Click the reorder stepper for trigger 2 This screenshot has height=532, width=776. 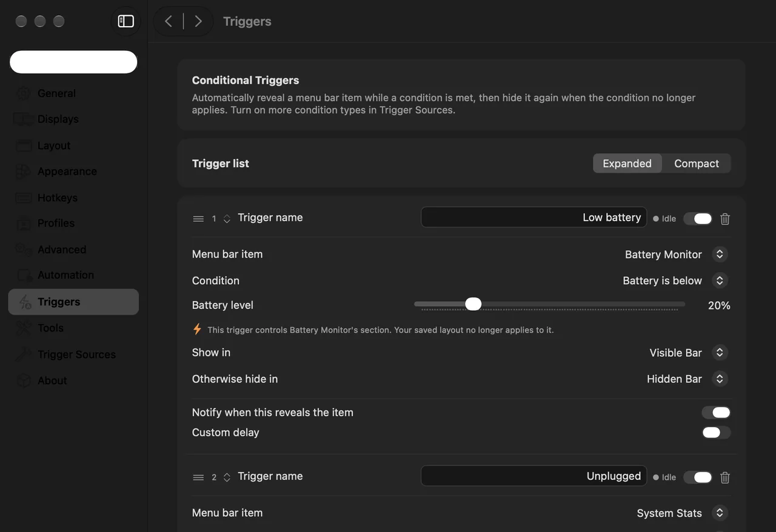click(x=227, y=477)
